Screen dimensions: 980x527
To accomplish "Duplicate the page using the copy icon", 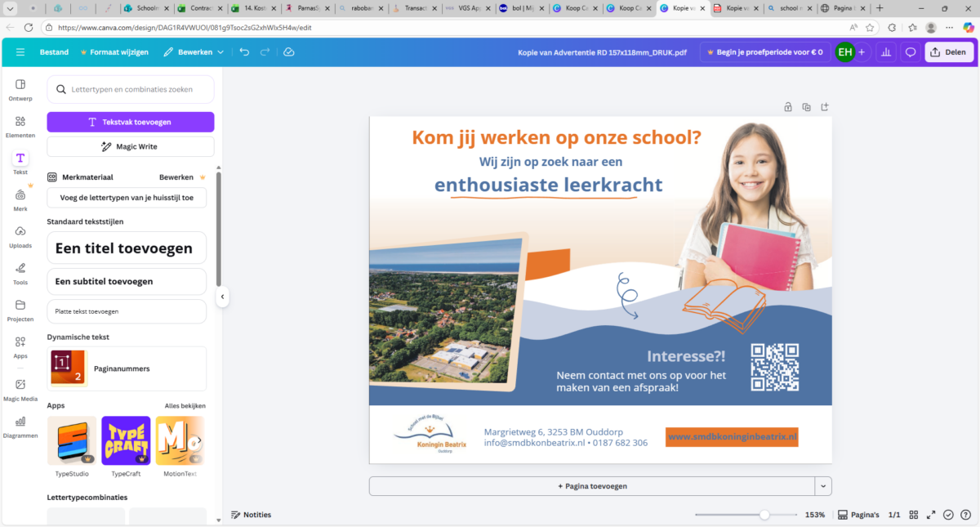I will pyautogui.click(x=806, y=107).
